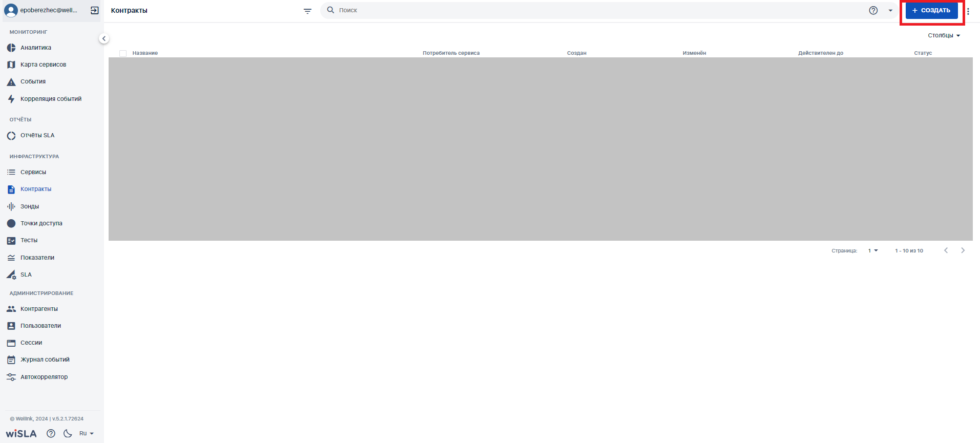Open help icon in the sidebar footer
980x443 pixels.
(x=51, y=433)
